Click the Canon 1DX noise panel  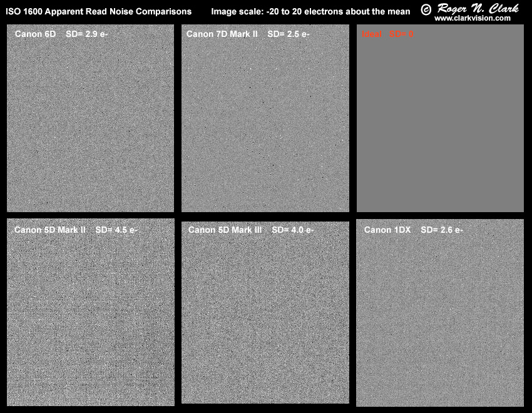440,319
